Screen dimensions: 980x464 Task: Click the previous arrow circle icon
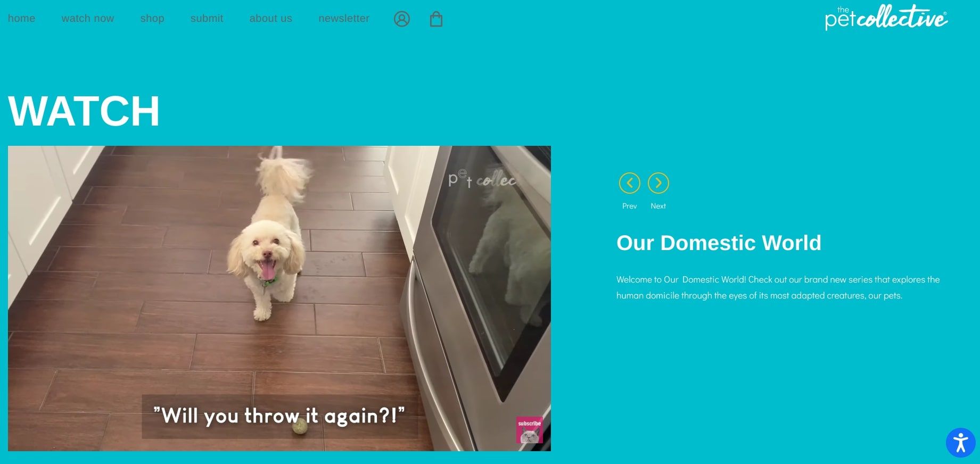click(x=630, y=183)
